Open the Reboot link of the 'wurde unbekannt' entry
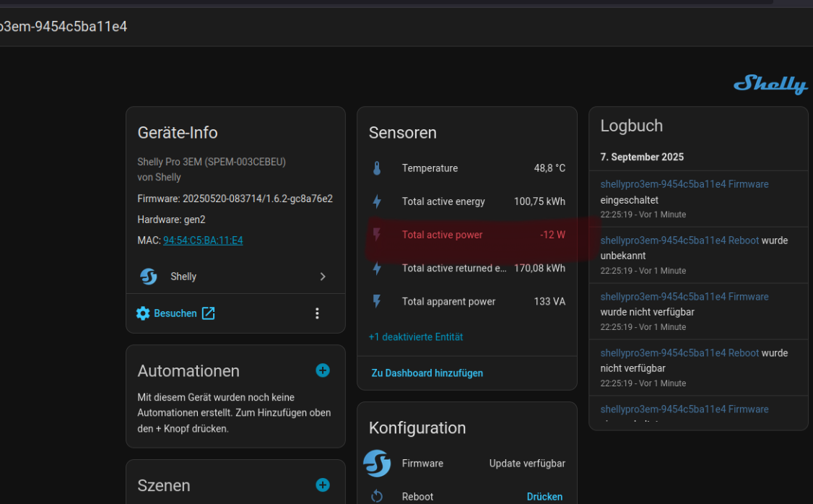This screenshot has height=504, width=813. (x=679, y=240)
